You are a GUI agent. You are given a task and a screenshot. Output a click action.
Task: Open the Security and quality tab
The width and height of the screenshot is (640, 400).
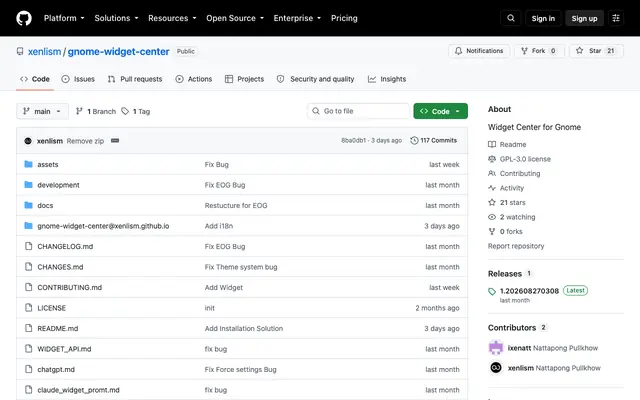(316, 79)
